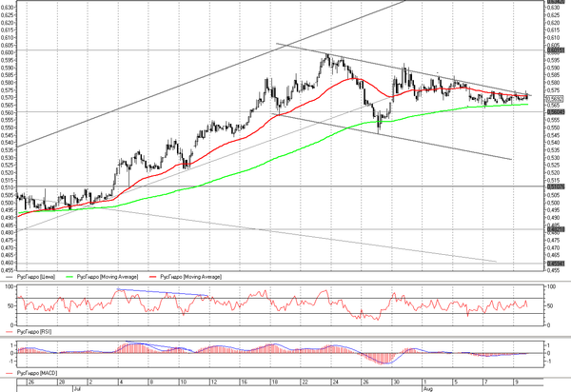Select date 28 on the time axis
The width and height of the screenshot is (571, 392).
point(62,382)
